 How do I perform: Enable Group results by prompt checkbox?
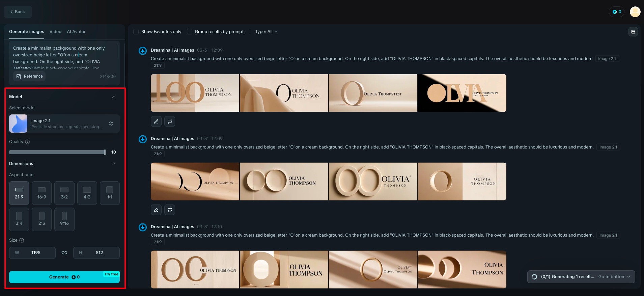tap(190, 32)
